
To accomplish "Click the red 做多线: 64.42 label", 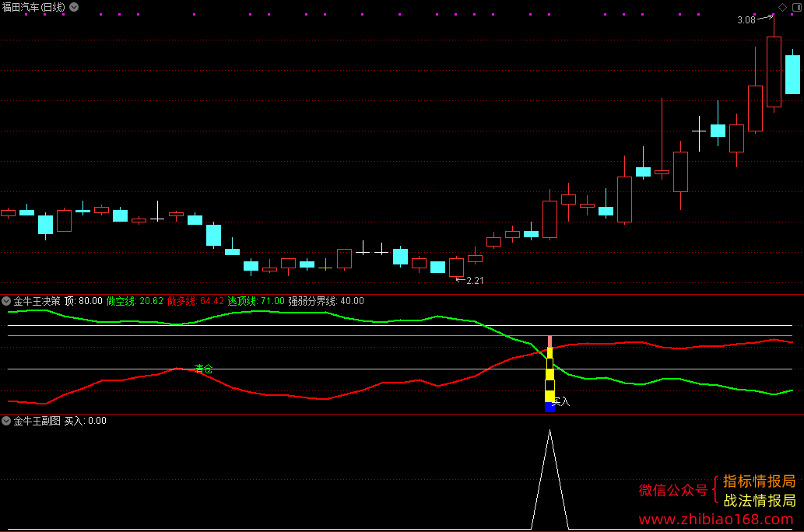I will pos(195,301).
